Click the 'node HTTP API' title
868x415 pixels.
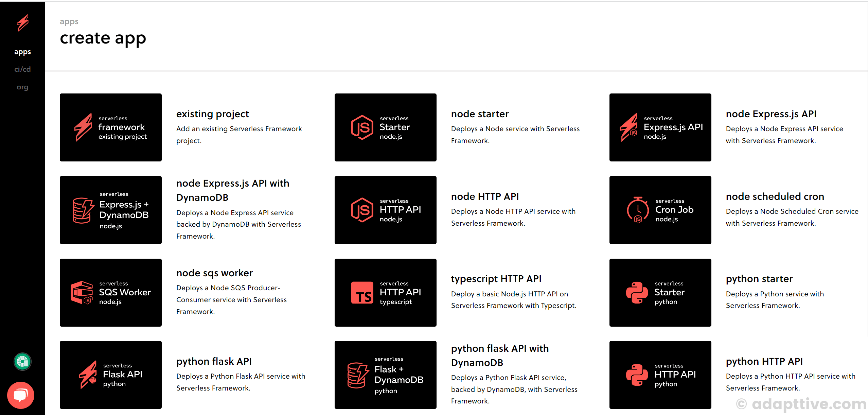click(x=485, y=196)
